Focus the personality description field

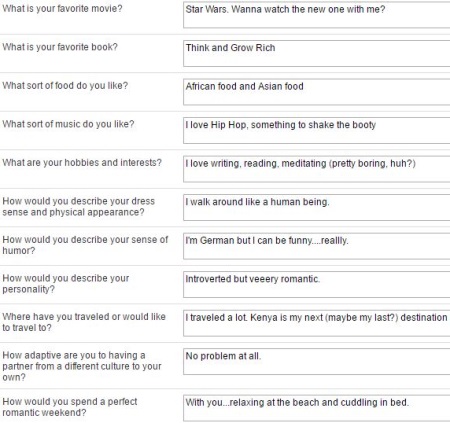317,284
